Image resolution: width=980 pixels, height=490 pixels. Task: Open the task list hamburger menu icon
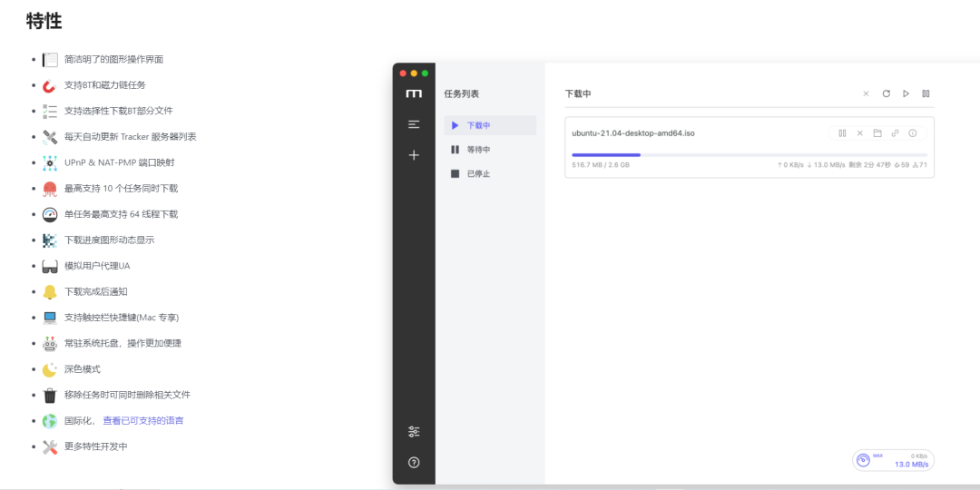(x=413, y=124)
